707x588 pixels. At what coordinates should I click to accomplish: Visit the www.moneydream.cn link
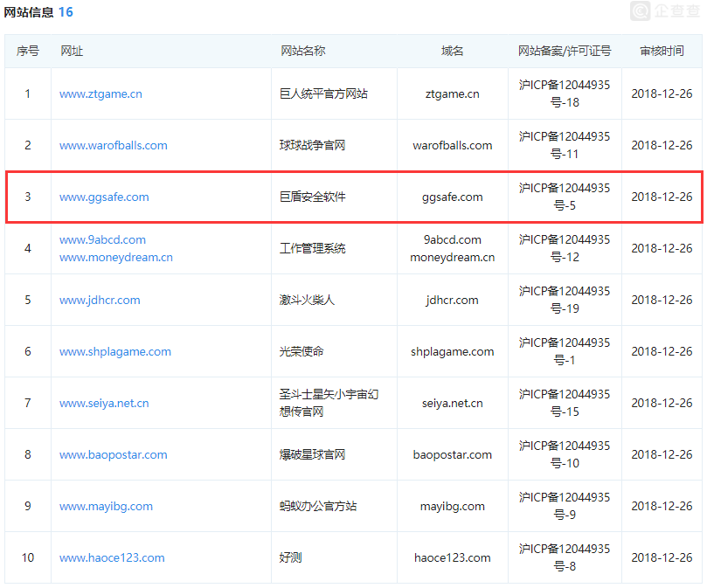115,257
